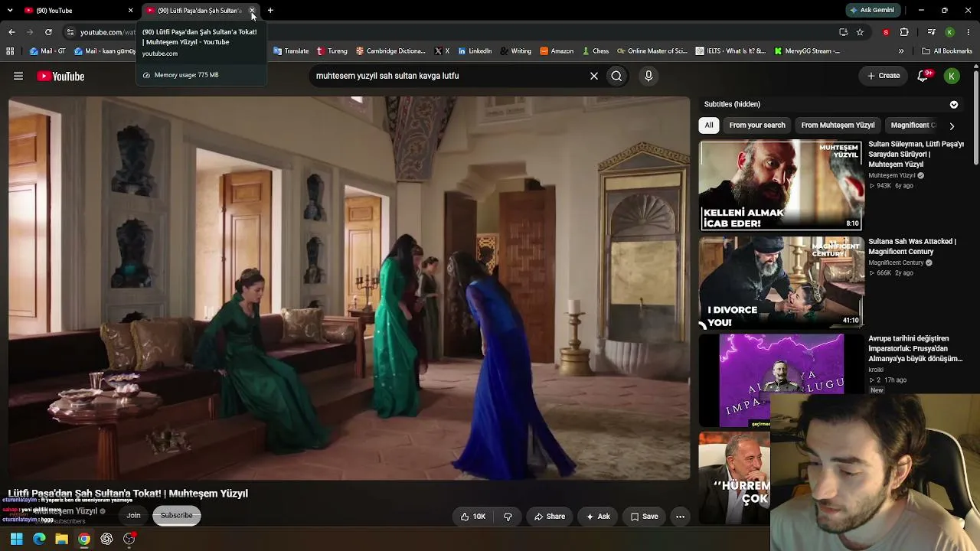Open Sultana Sah Was Attacked video title
Screen dimensions: 980x551
point(912,246)
